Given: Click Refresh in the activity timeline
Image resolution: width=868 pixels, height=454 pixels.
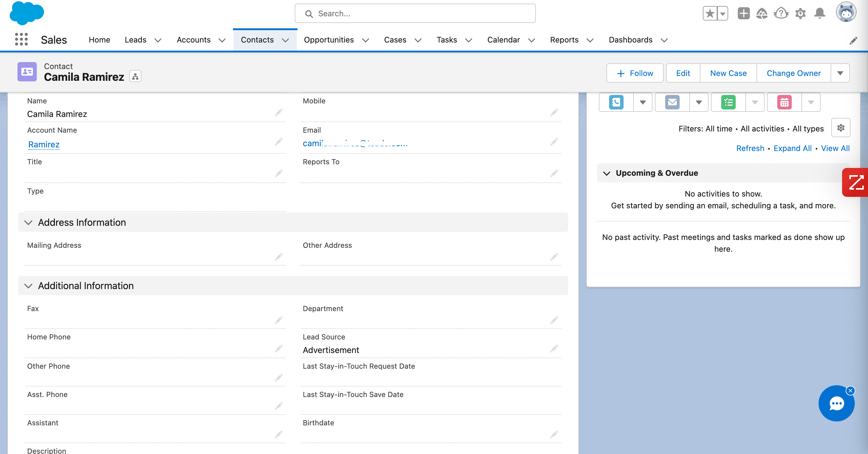Looking at the screenshot, I should point(750,148).
